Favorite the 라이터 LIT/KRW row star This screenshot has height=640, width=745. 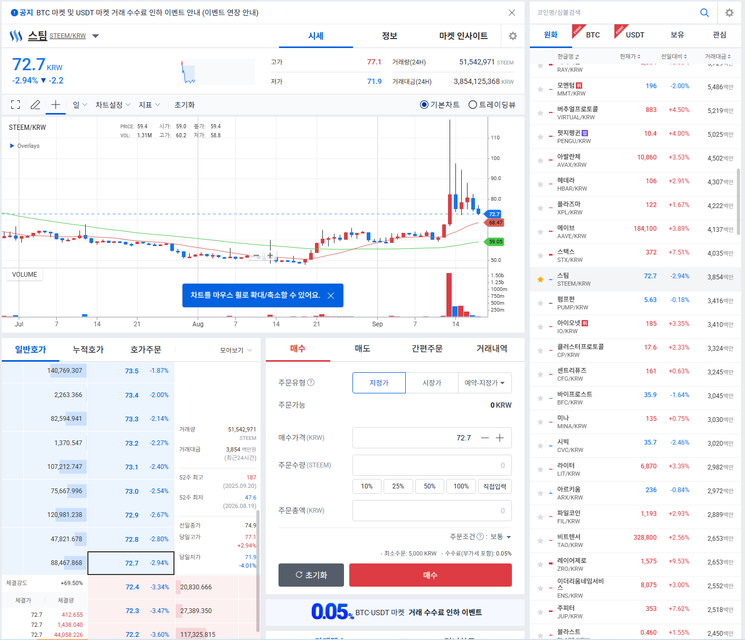[x=540, y=469]
